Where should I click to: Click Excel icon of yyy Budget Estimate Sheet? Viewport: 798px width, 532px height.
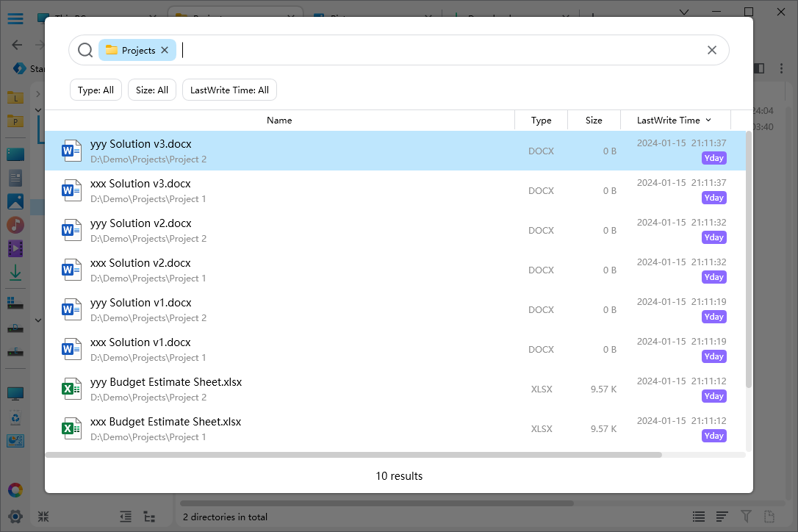pyautogui.click(x=71, y=389)
